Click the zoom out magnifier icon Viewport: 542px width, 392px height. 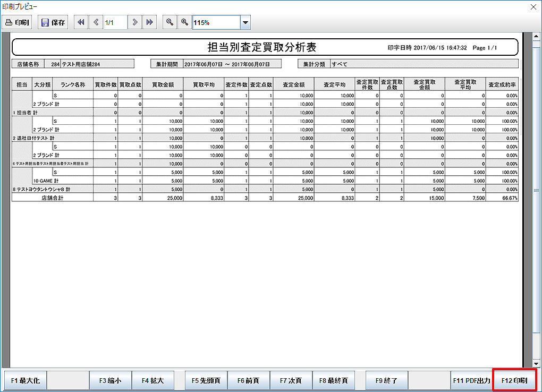click(170, 22)
